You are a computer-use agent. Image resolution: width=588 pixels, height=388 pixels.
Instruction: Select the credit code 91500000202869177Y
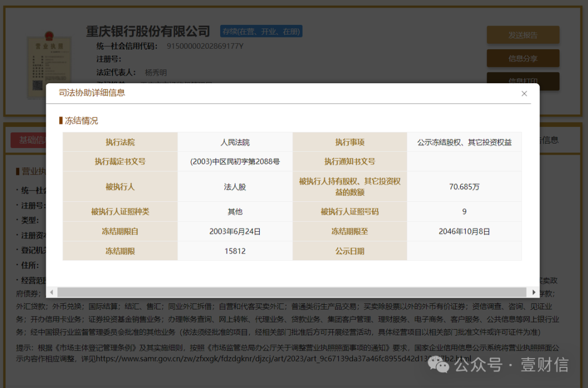coord(205,46)
